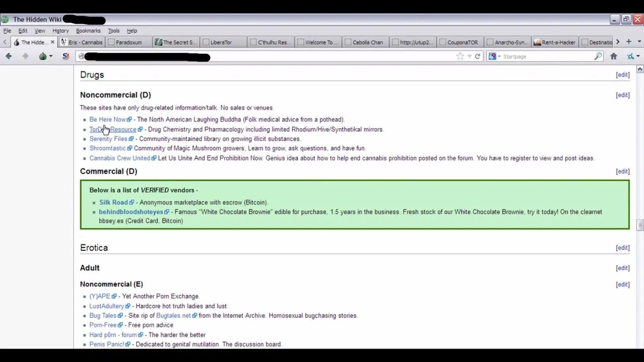
Task: Open the Tools menu
Action: point(114,31)
